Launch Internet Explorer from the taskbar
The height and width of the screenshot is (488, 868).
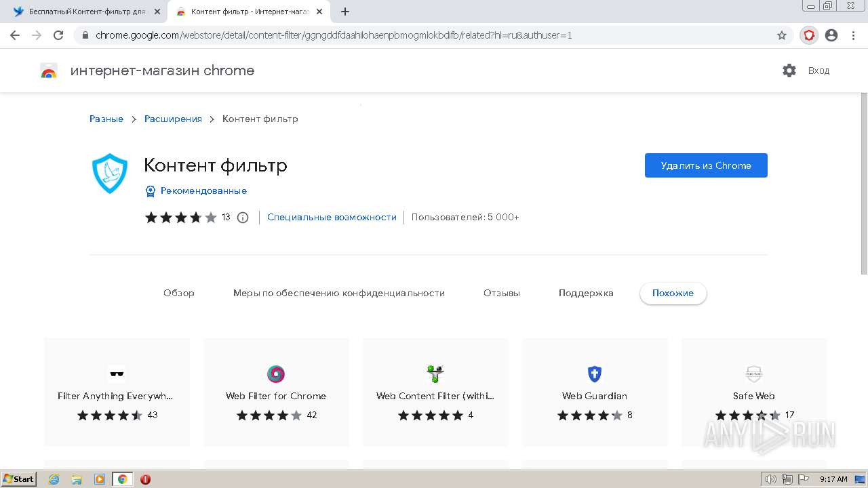[x=54, y=479]
